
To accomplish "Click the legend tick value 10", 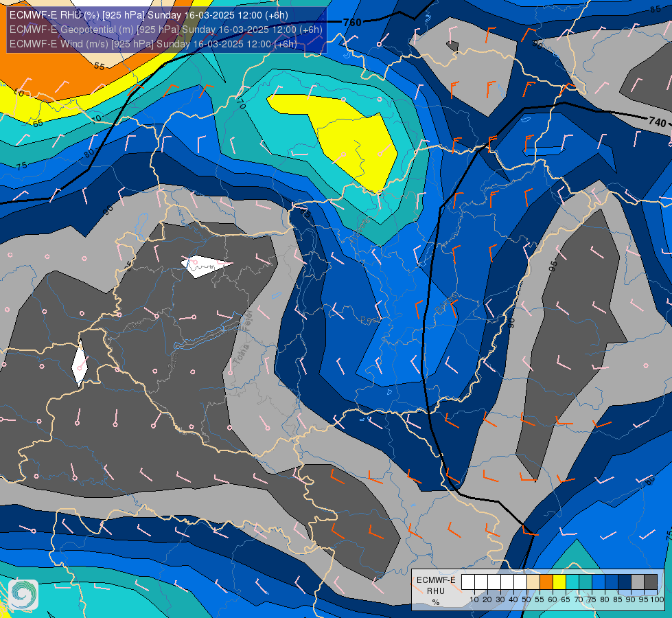I will 474,599.
